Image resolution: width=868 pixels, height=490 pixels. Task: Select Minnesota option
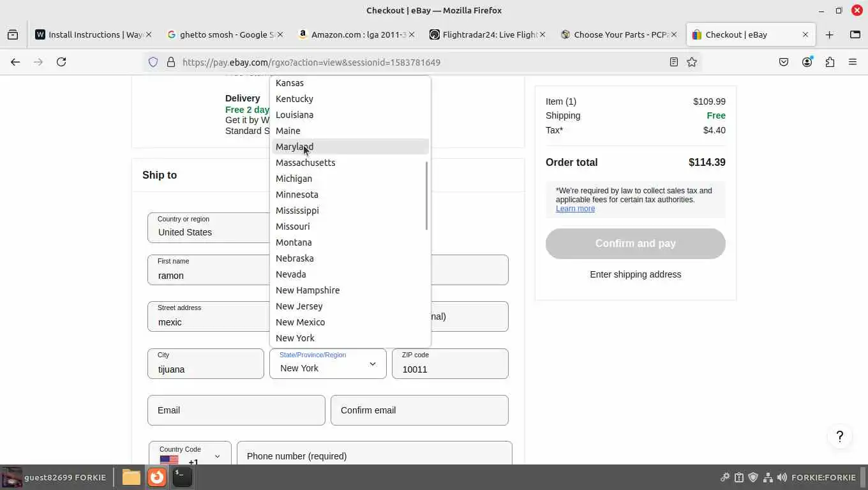pos(350,195)
